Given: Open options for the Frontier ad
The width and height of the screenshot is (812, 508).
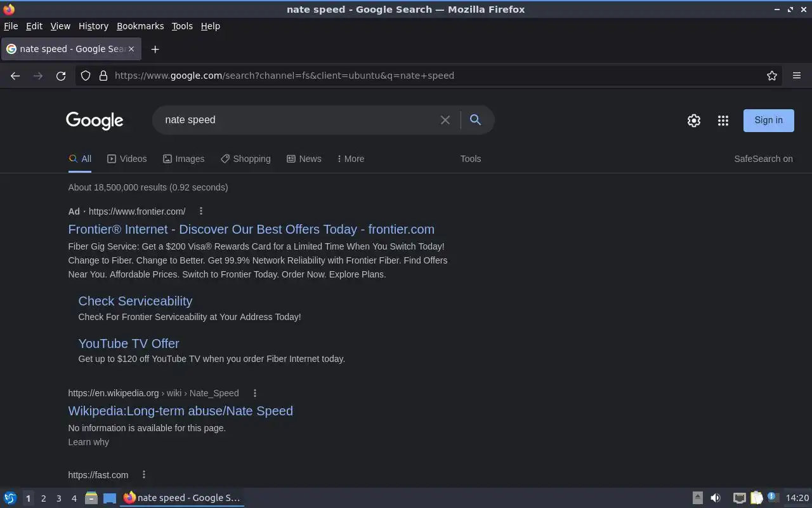Looking at the screenshot, I should click(201, 211).
